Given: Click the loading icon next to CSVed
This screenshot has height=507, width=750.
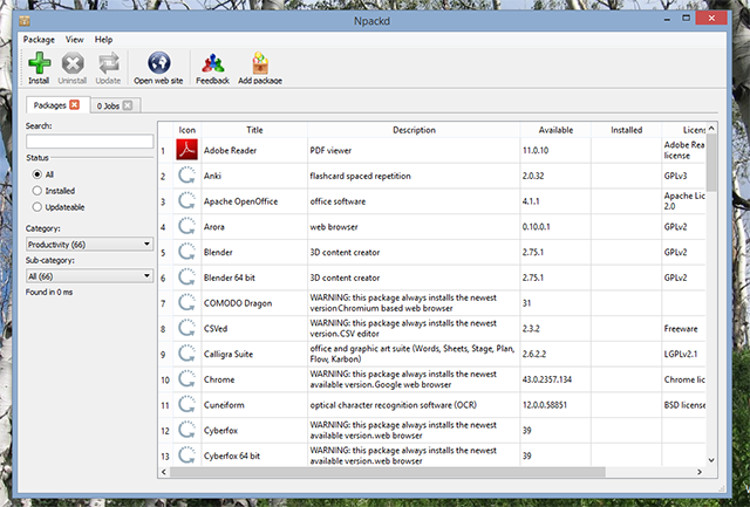Looking at the screenshot, I should (x=187, y=328).
